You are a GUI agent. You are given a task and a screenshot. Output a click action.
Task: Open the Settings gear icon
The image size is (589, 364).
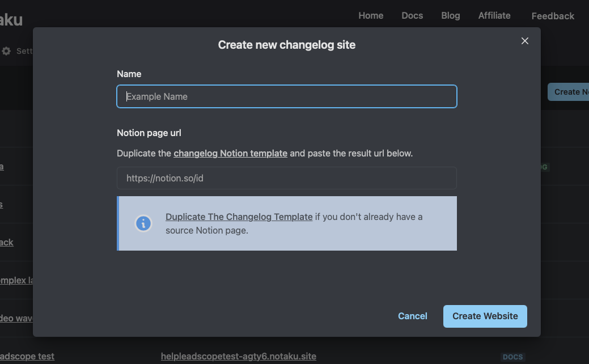click(x=6, y=50)
